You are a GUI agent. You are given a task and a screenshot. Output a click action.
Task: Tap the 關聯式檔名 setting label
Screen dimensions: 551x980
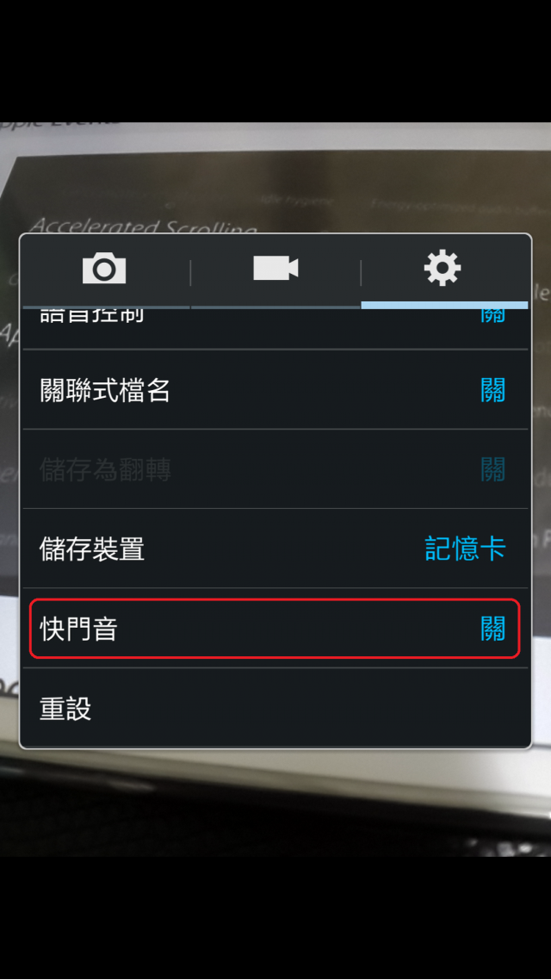[x=105, y=391]
